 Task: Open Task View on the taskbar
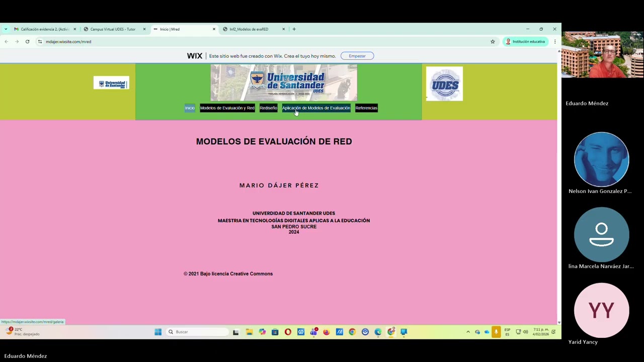(235, 332)
